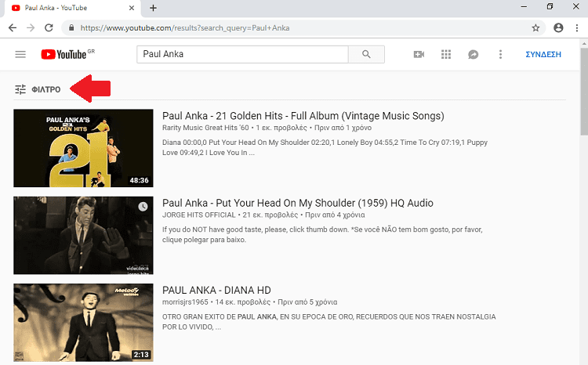Click the magnifier search button
The height and width of the screenshot is (365, 588).
tap(366, 54)
